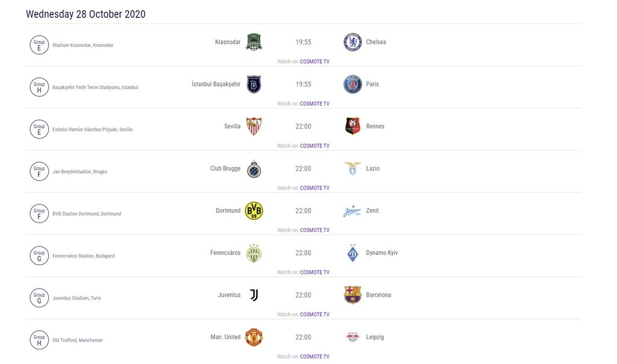Click the Group E badge for Krasnodar match
617x364 pixels.
pos(39,44)
